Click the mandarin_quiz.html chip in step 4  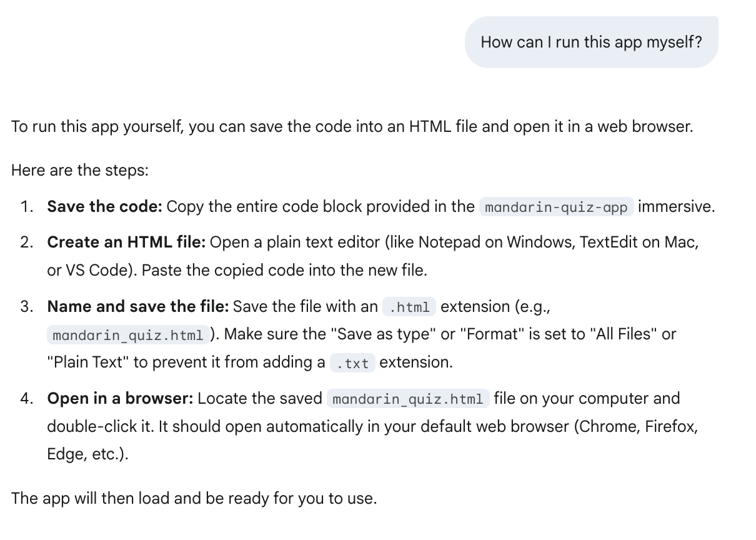(x=408, y=399)
